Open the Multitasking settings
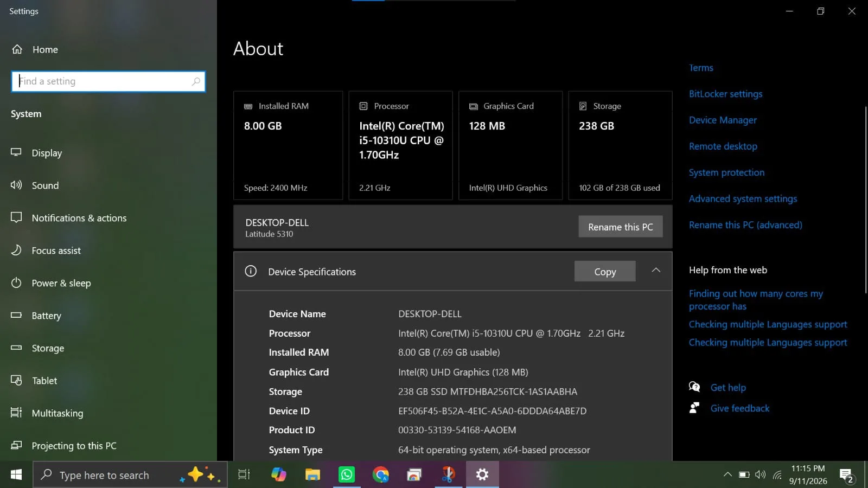 coord(57,413)
